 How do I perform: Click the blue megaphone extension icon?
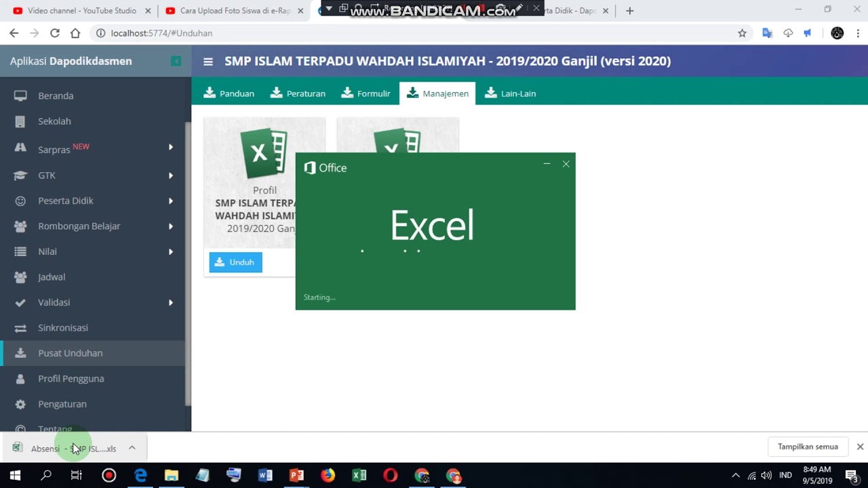tap(808, 33)
